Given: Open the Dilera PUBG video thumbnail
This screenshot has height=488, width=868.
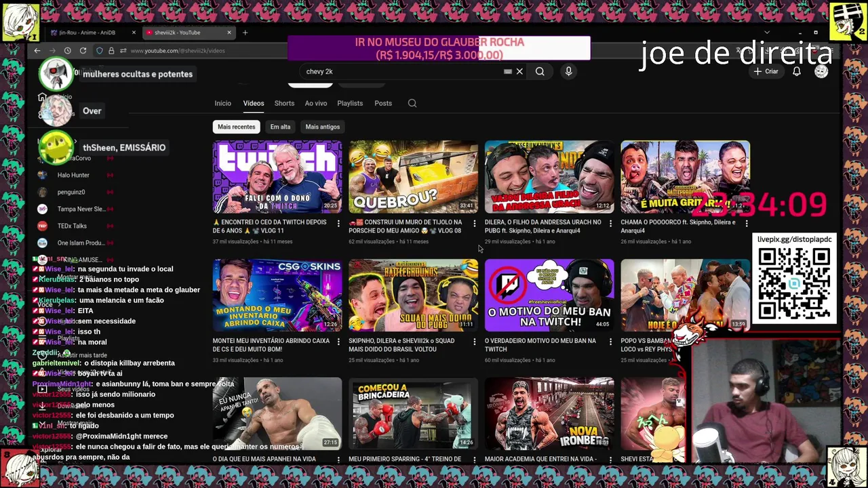Looking at the screenshot, I should pyautogui.click(x=549, y=177).
